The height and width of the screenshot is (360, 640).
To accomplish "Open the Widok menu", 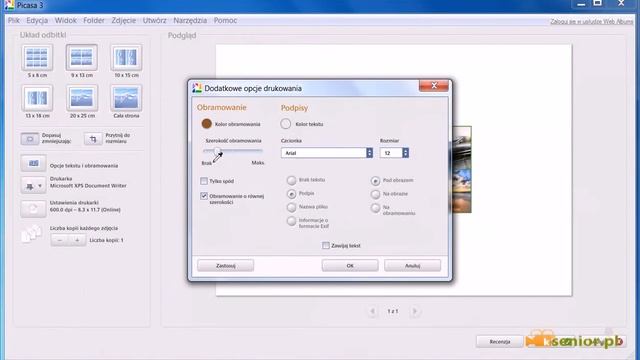I will pyautogui.click(x=66, y=20).
